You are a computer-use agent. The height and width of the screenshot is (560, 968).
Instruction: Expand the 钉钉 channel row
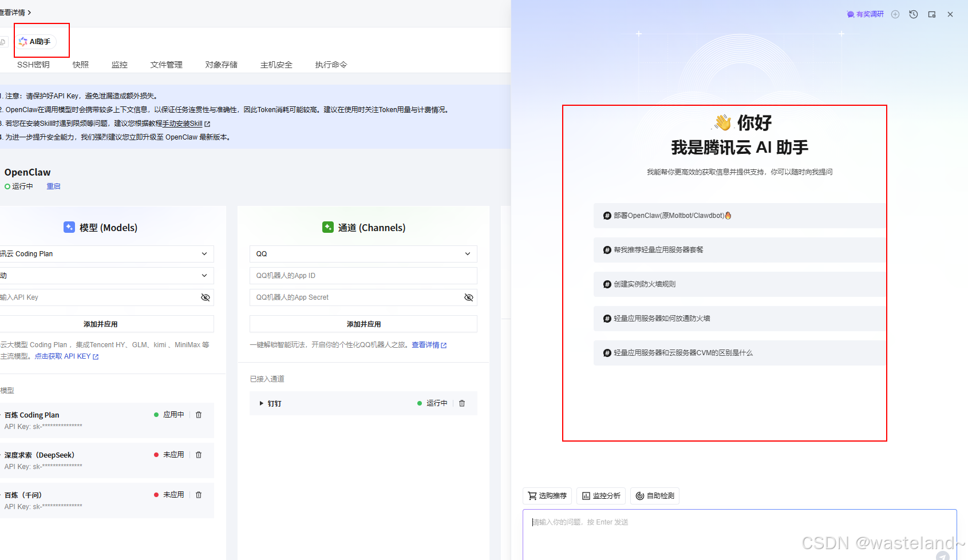(262, 404)
